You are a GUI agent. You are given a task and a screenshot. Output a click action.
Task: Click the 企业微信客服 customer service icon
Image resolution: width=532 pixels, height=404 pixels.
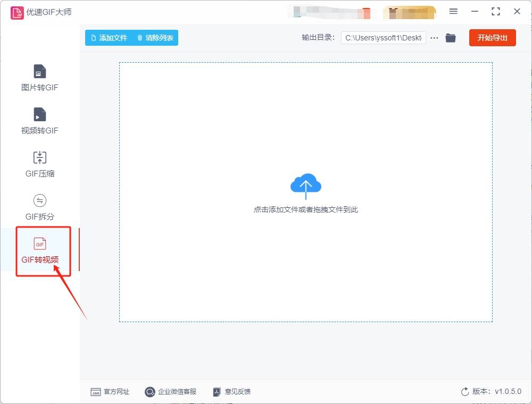tap(170, 391)
